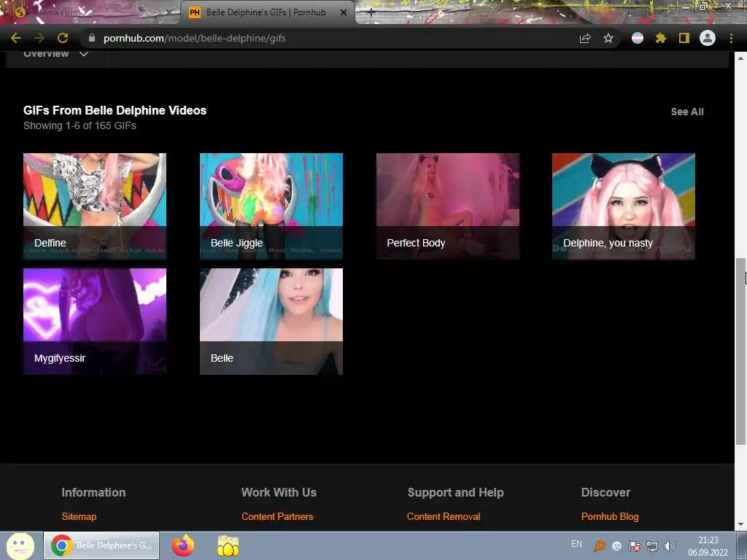Image resolution: width=747 pixels, height=560 pixels.
Task: Close the active browser tab
Action: click(x=344, y=13)
